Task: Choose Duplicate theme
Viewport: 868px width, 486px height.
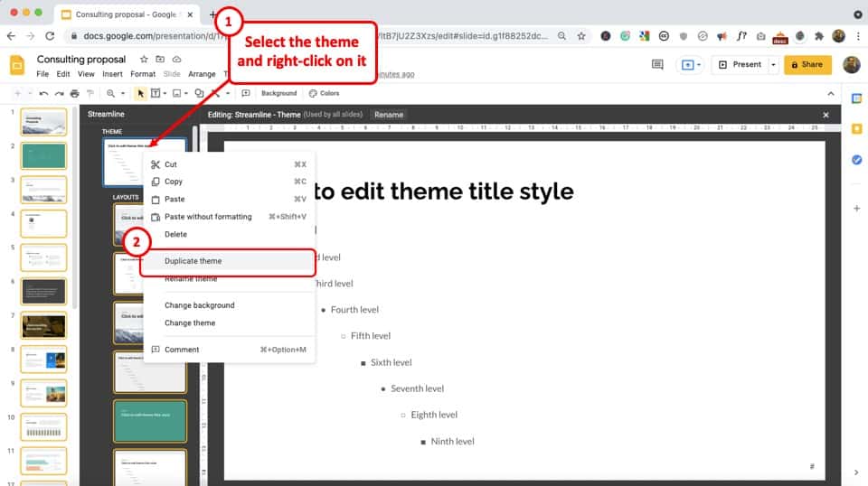Action: [x=229, y=261]
